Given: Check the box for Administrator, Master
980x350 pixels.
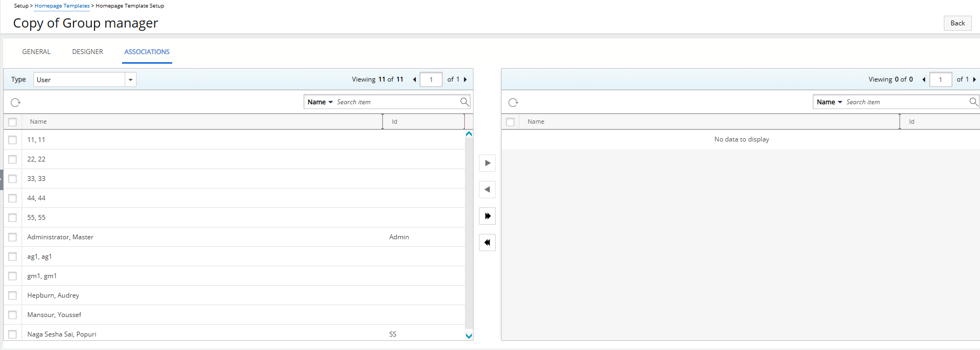Looking at the screenshot, I should 12,237.
